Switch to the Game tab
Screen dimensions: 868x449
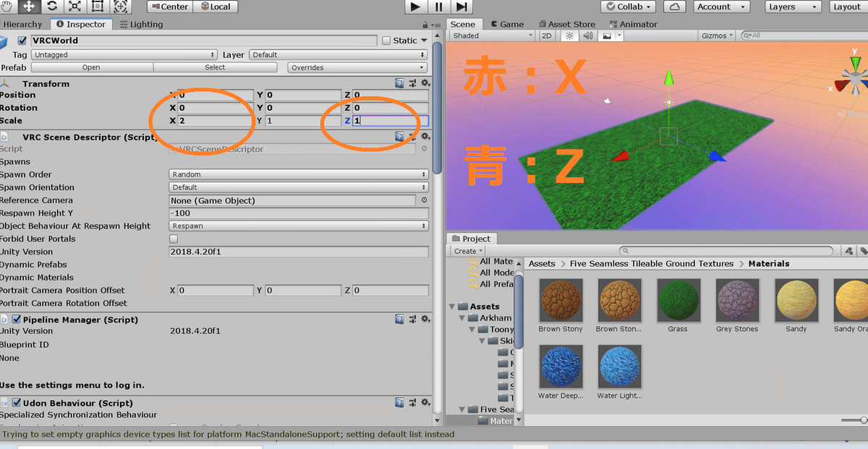[x=506, y=25]
